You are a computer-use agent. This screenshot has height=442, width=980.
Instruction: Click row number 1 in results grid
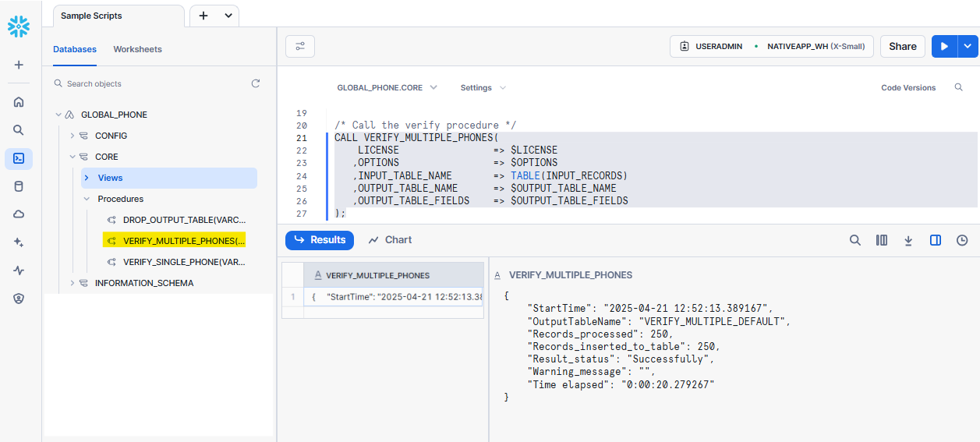(292, 297)
